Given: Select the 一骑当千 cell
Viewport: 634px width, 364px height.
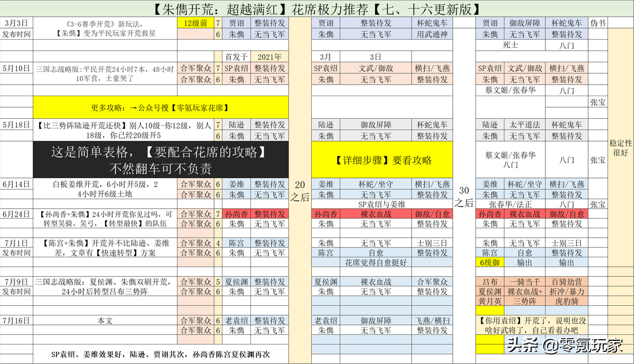Looking at the screenshot, I should coord(524,282).
